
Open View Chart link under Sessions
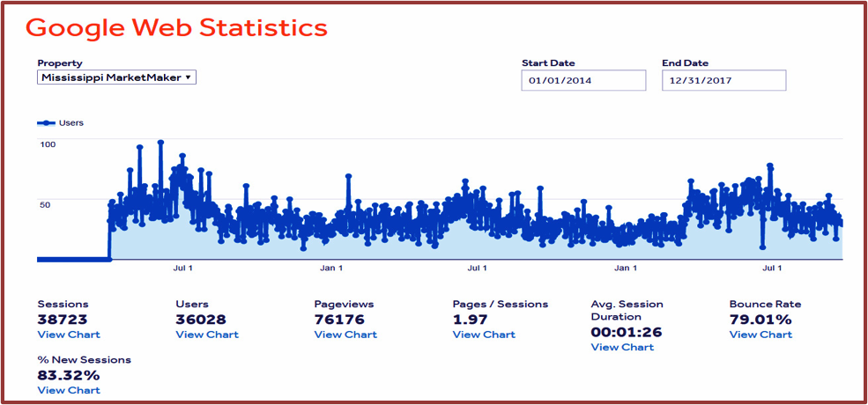coord(69,335)
